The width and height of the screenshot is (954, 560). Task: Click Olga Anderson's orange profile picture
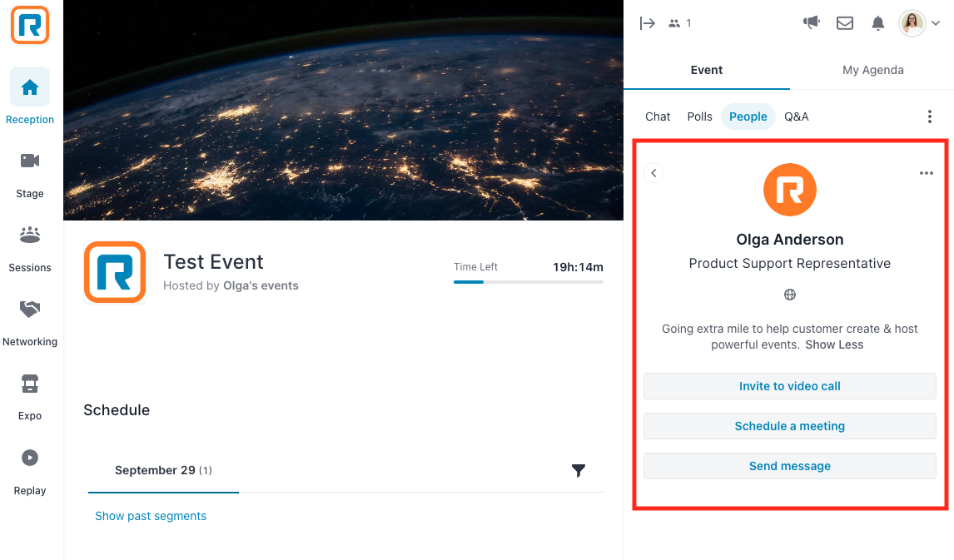point(790,190)
